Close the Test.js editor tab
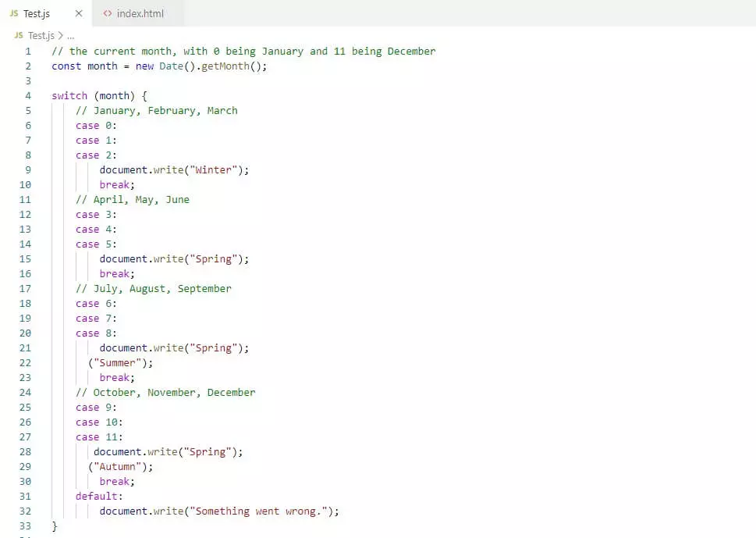The width and height of the screenshot is (756, 538). [78, 13]
